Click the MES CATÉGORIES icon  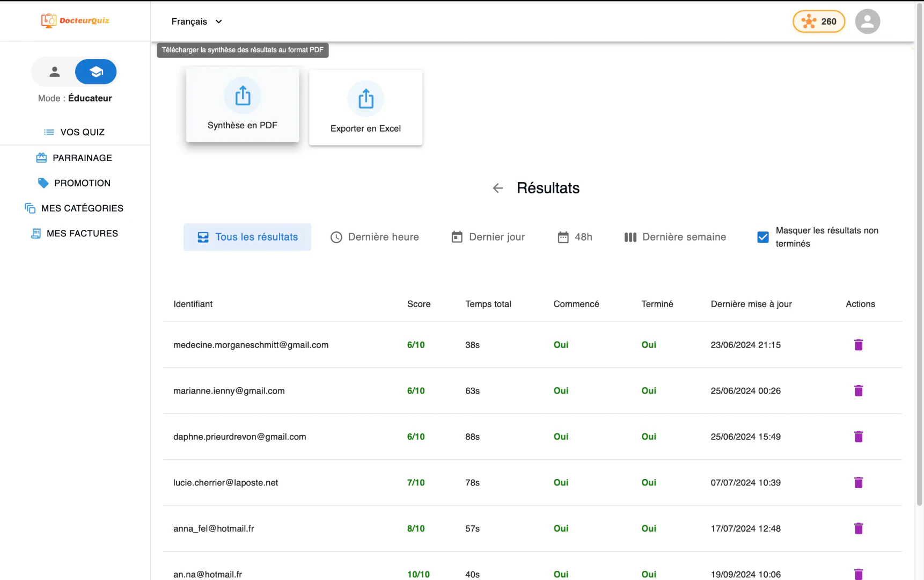(30, 208)
